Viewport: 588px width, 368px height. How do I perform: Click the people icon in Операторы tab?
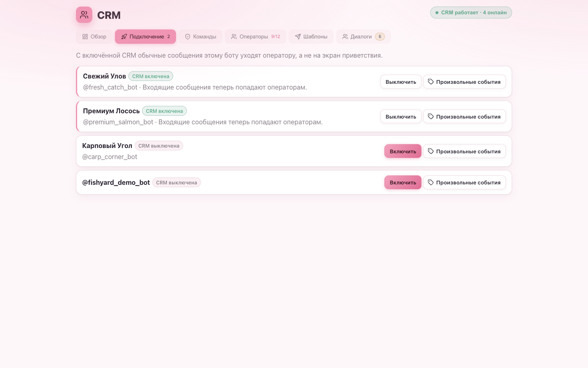234,37
